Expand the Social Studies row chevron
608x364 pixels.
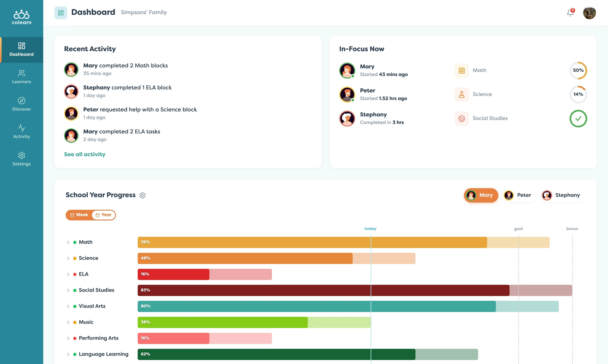tap(68, 290)
